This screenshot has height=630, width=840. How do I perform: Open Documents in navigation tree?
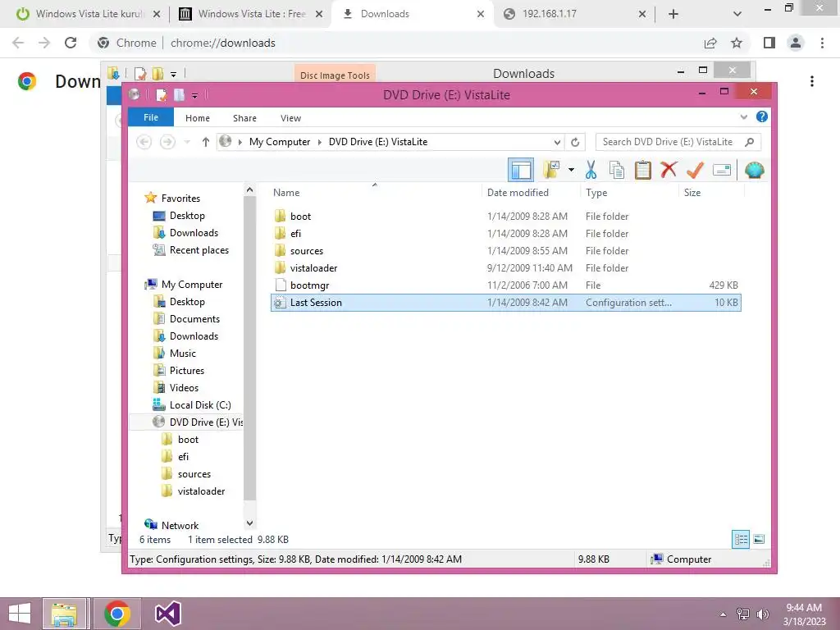click(194, 319)
